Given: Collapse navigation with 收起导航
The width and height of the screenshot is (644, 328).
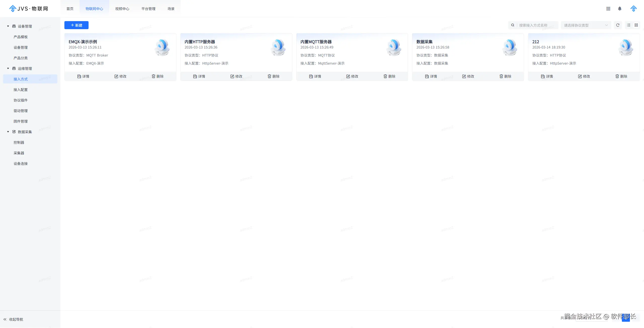Looking at the screenshot, I should coord(13,319).
